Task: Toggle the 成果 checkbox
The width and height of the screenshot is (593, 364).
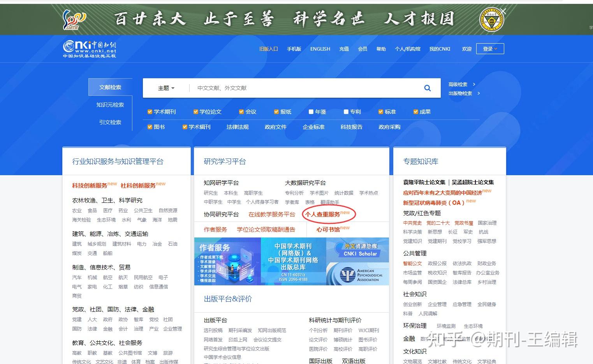Action: click(415, 112)
